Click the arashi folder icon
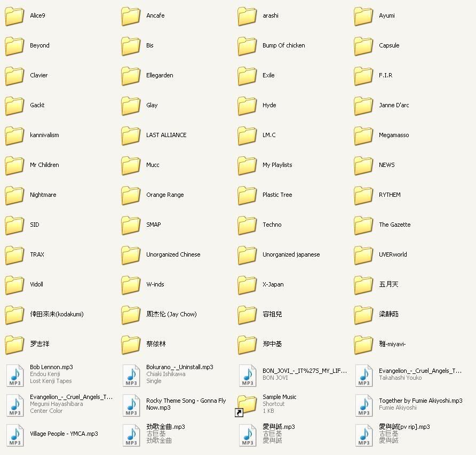 click(247, 17)
